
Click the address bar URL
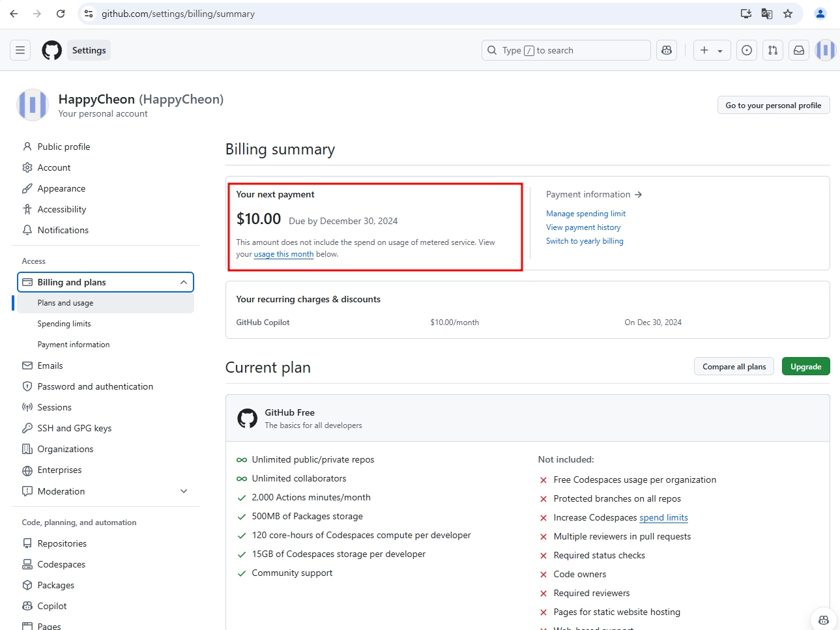pyautogui.click(x=178, y=14)
